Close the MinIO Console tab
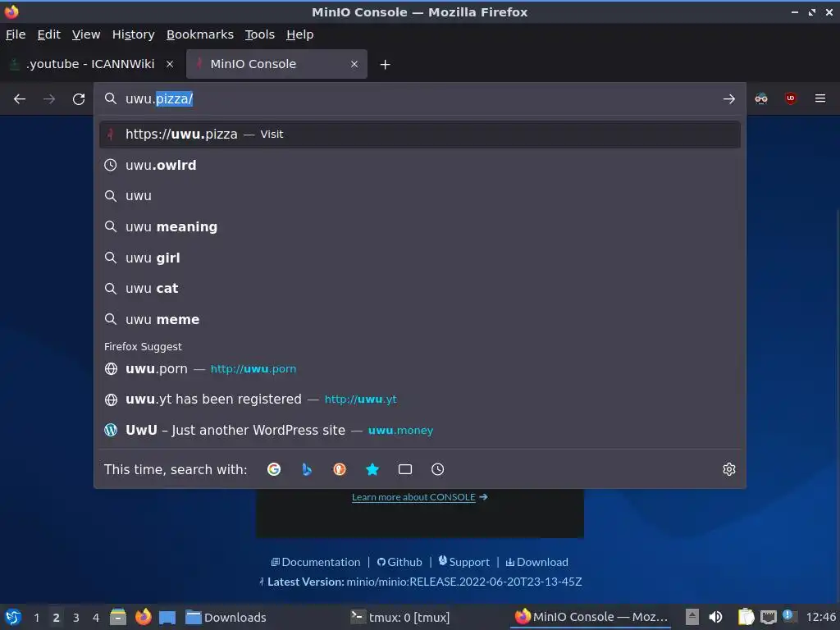This screenshot has width=840, height=630. [354, 64]
